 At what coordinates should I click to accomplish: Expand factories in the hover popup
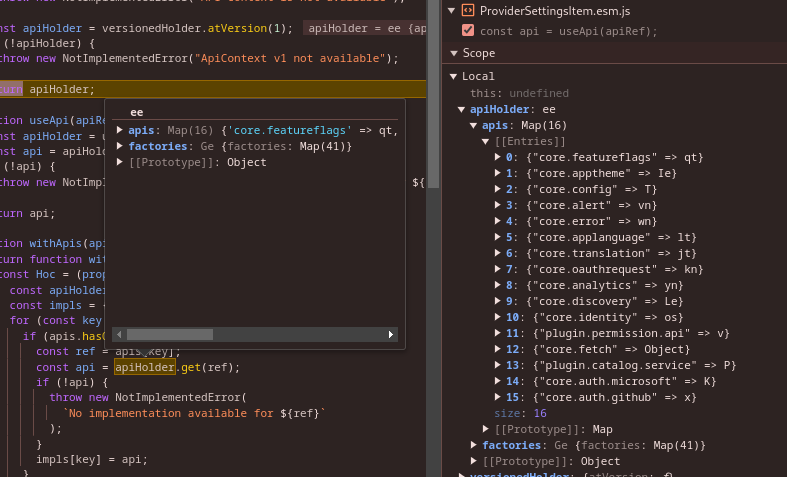[120, 146]
